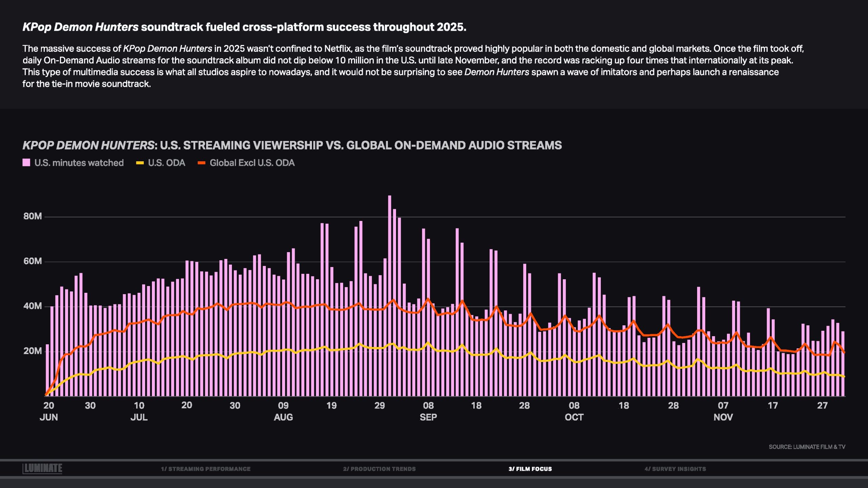This screenshot has height=488, width=868.
Task: Click the pink U.S. minutes watched swatch
Action: click(x=26, y=163)
